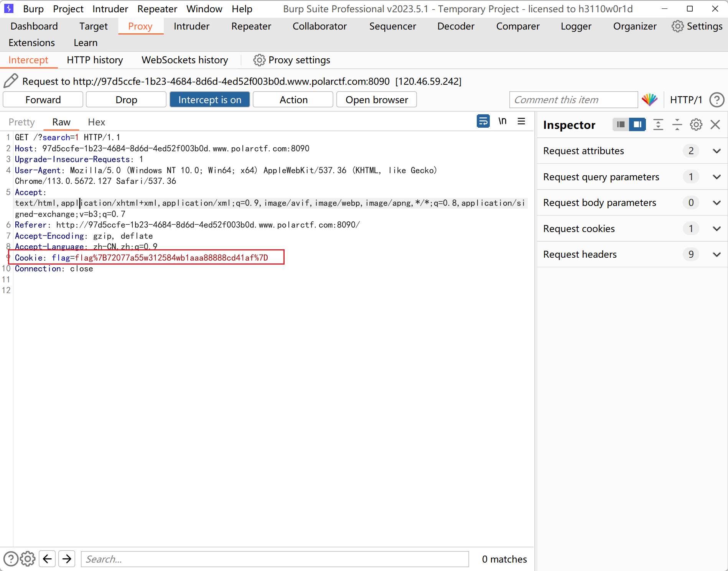Open the Extensions tab

(x=31, y=43)
